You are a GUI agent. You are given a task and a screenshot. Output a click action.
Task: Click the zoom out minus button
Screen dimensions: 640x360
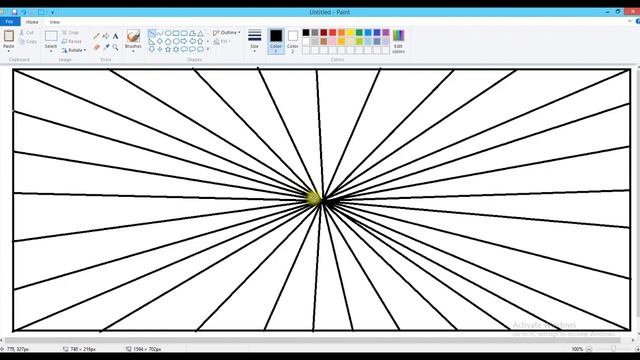(589, 349)
